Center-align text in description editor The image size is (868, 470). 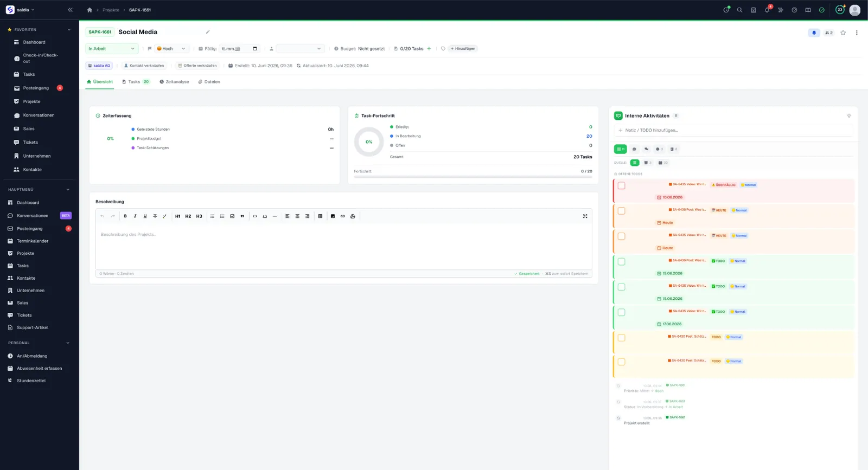[x=297, y=216]
